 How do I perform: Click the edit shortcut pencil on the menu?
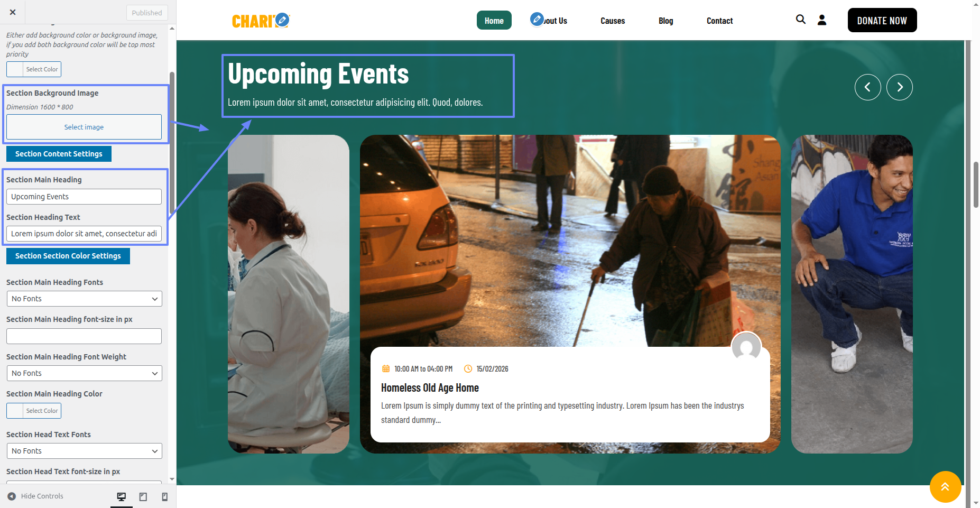537,20
